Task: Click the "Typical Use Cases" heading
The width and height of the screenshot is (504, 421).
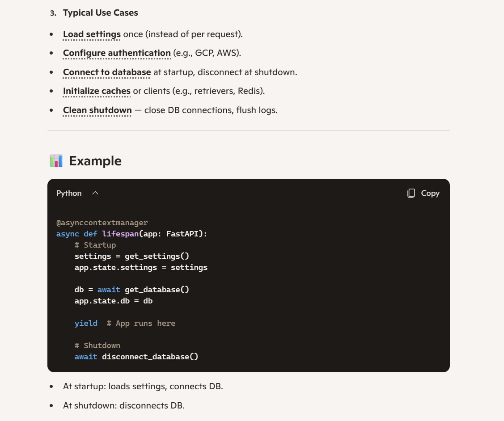Action: coord(100,13)
